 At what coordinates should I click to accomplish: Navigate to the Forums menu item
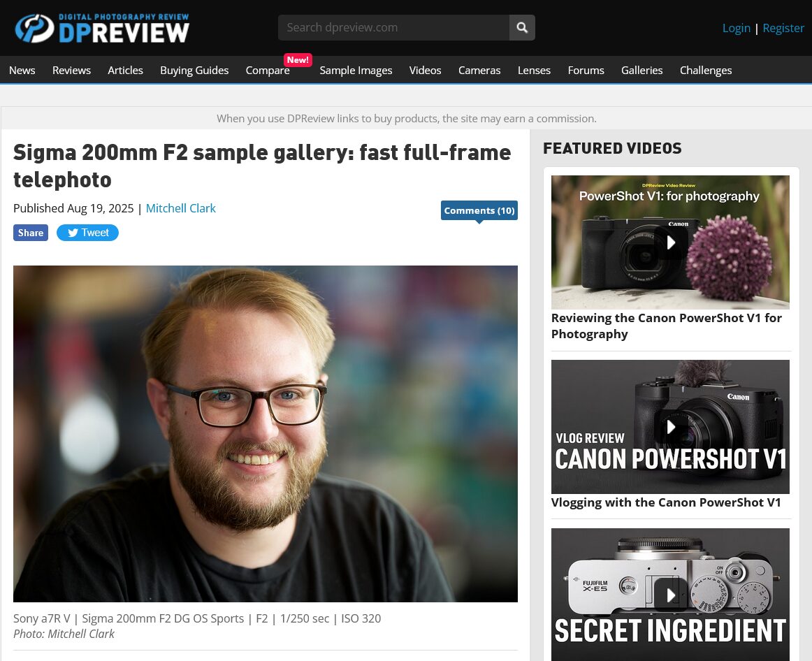(586, 71)
